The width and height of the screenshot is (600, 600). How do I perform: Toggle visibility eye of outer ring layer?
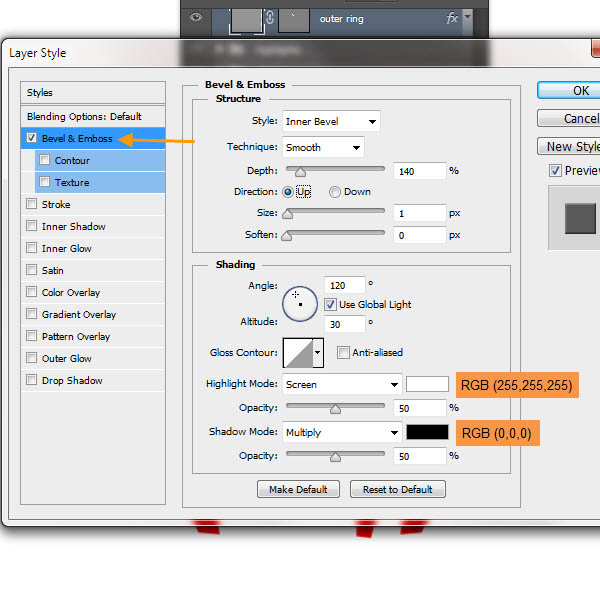click(x=194, y=17)
